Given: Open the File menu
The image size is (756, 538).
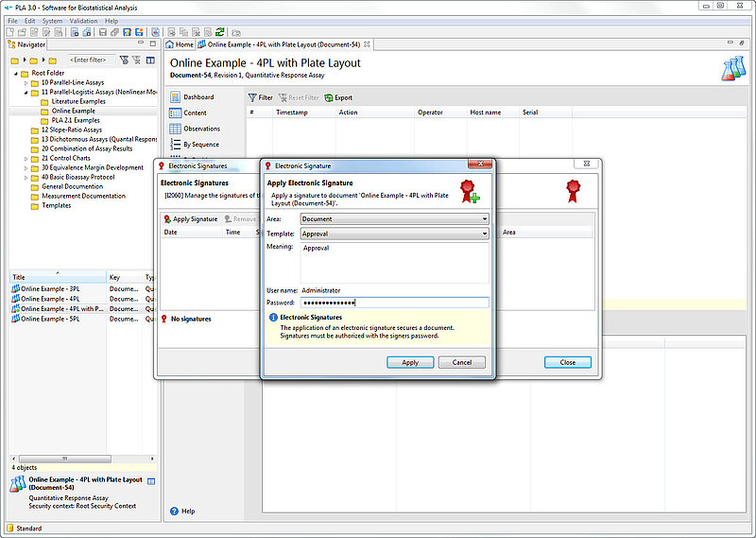Looking at the screenshot, I should click(12, 21).
